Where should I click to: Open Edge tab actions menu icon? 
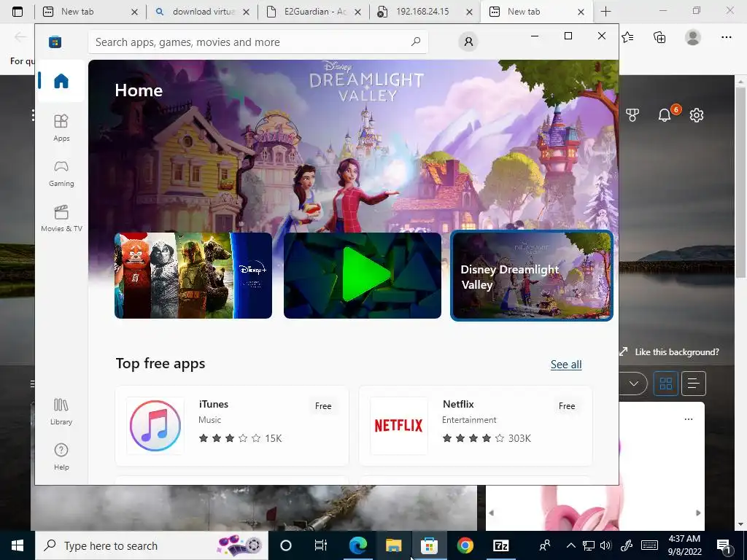point(18,12)
